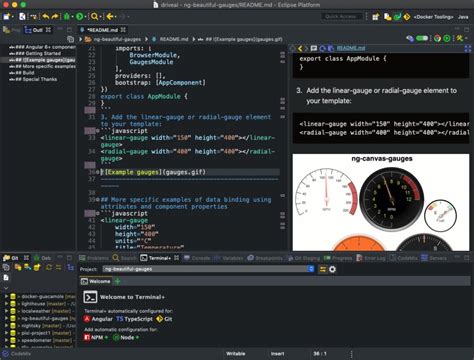Click the redo arrow in main toolbar
Screen dimensions: 474x360
pyautogui.click(x=55, y=16)
